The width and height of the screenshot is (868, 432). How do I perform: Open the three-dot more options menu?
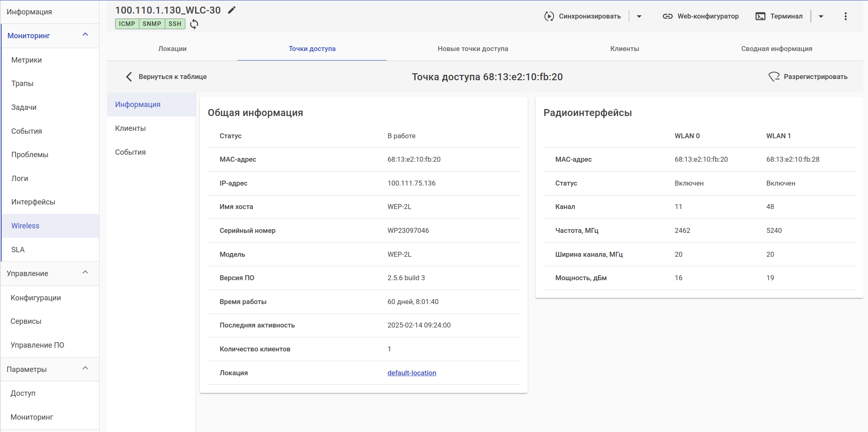[x=845, y=16]
